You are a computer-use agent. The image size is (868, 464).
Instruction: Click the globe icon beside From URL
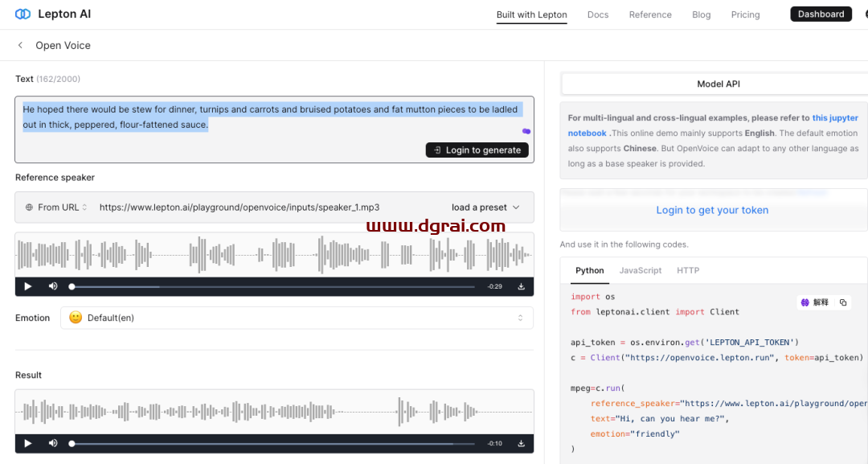[29, 207]
